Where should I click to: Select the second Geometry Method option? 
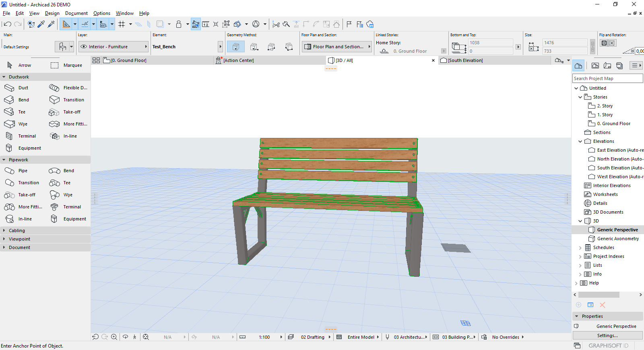(254, 47)
